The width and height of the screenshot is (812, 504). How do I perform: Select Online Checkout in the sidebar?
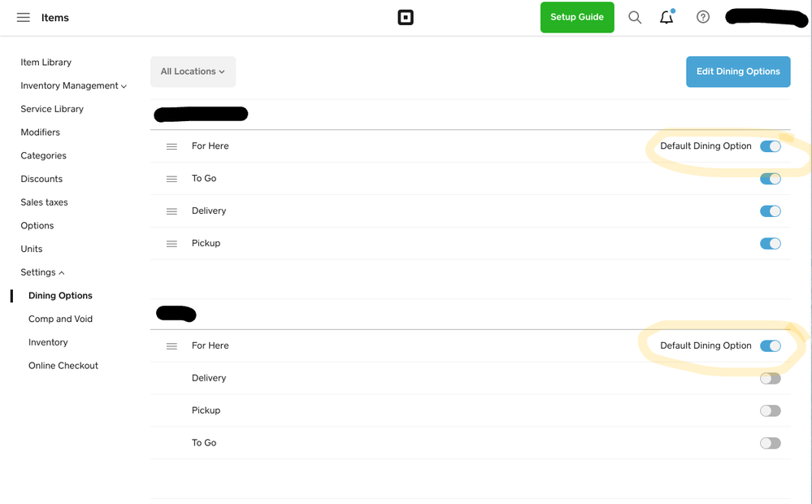click(x=63, y=366)
